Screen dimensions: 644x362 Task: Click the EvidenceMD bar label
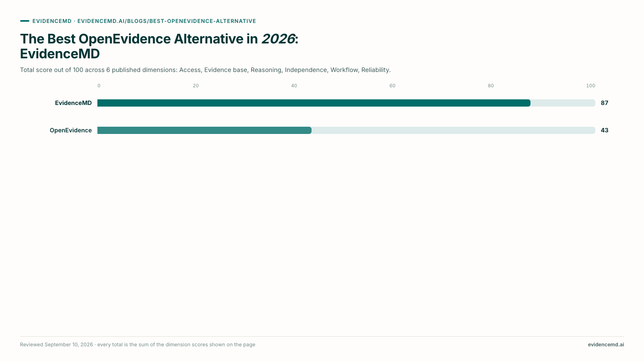point(73,103)
